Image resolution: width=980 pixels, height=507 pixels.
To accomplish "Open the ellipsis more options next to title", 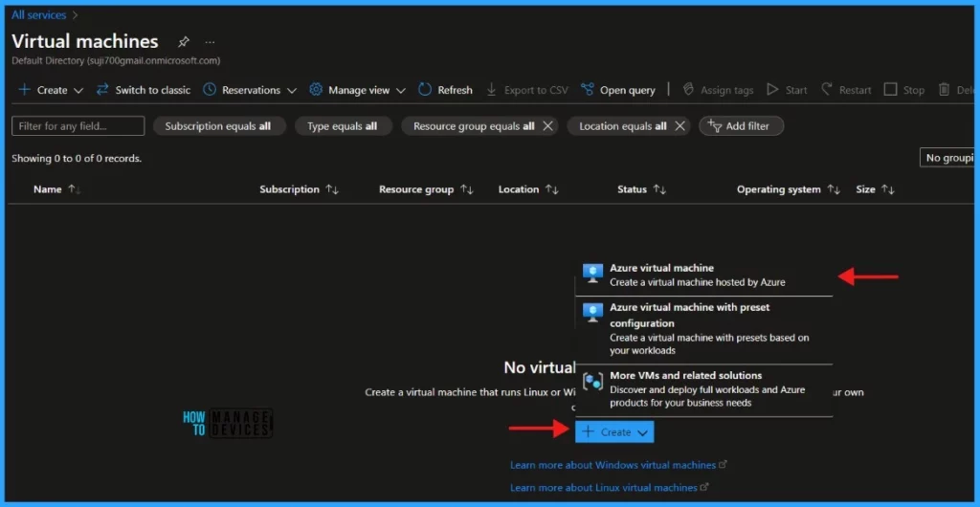I will click(x=210, y=42).
